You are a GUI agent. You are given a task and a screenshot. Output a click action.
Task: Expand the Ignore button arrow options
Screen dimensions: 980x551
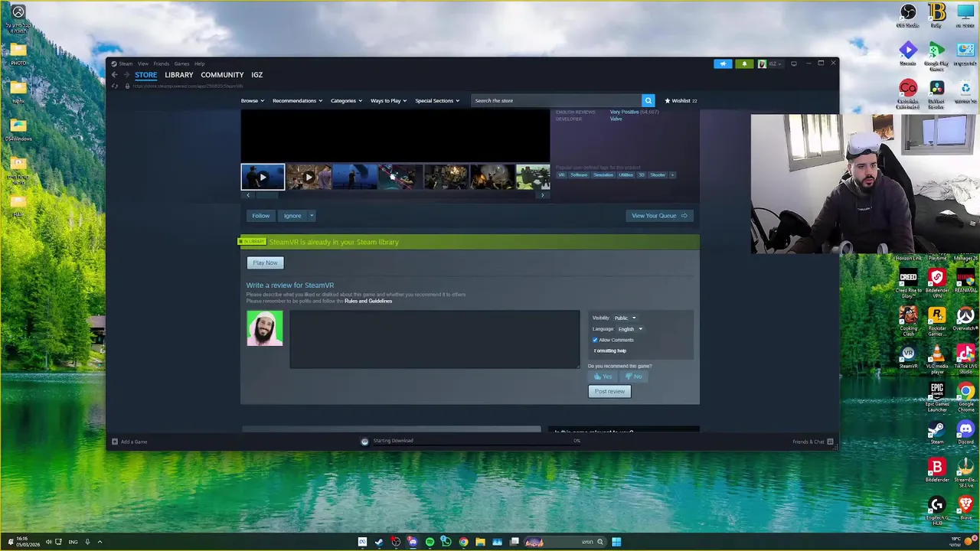(312, 216)
